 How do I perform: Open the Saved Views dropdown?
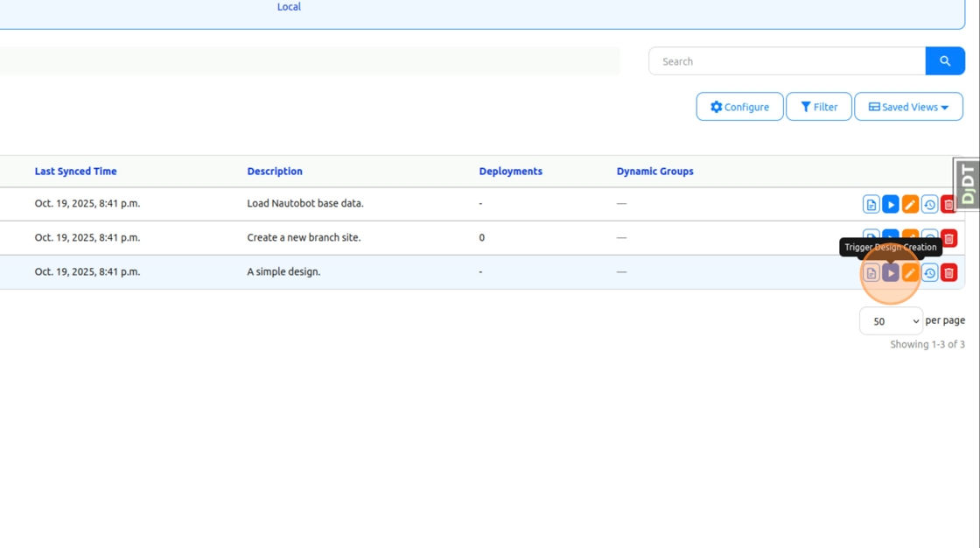tap(908, 107)
